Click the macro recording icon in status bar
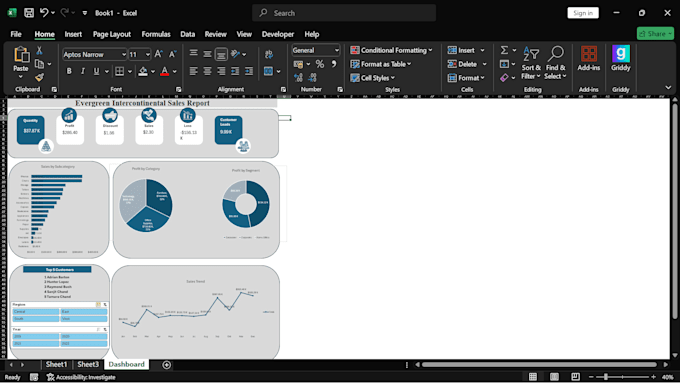Viewport: 680px width, 383px height. (x=34, y=377)
